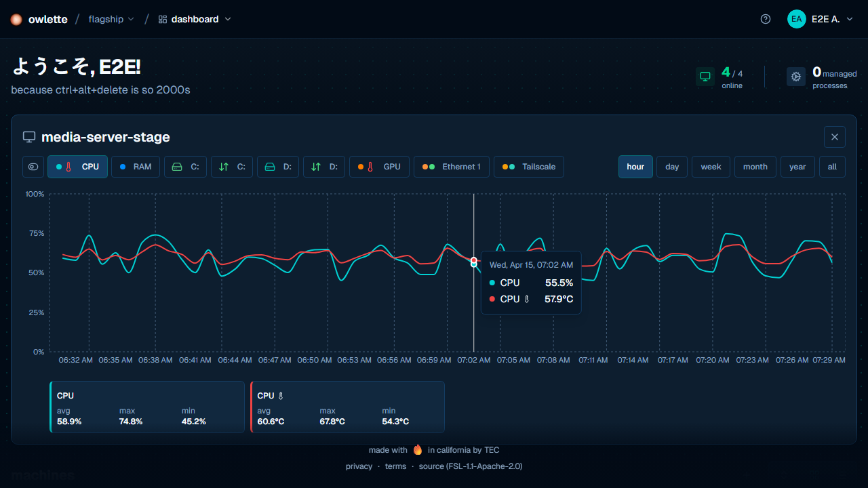Toggle the C: disk I/O arrows chip

[x=232, y=167]
